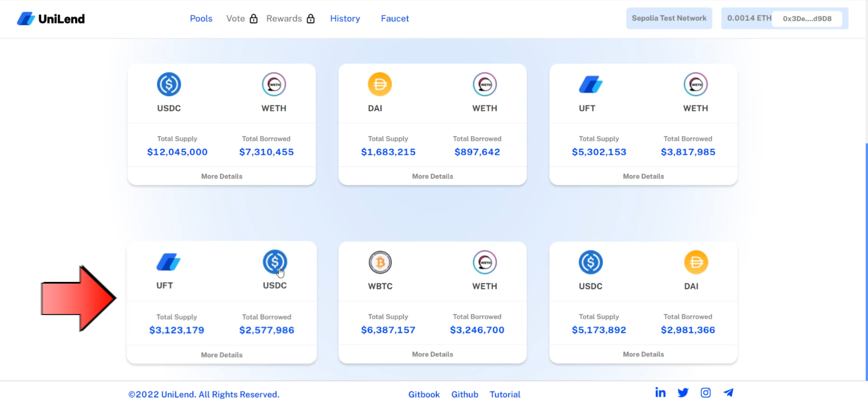Click the UFT icon in the UFT/USDC pool
Image resolution: width=868 pixels, height=404 pixels.
pyautogui.click(x=168, y=262)
